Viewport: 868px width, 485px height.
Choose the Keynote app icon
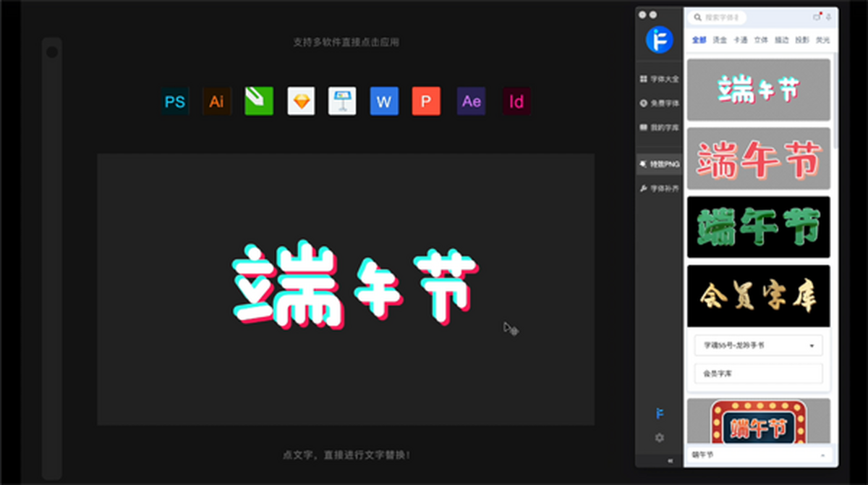[x=342, y=101]
